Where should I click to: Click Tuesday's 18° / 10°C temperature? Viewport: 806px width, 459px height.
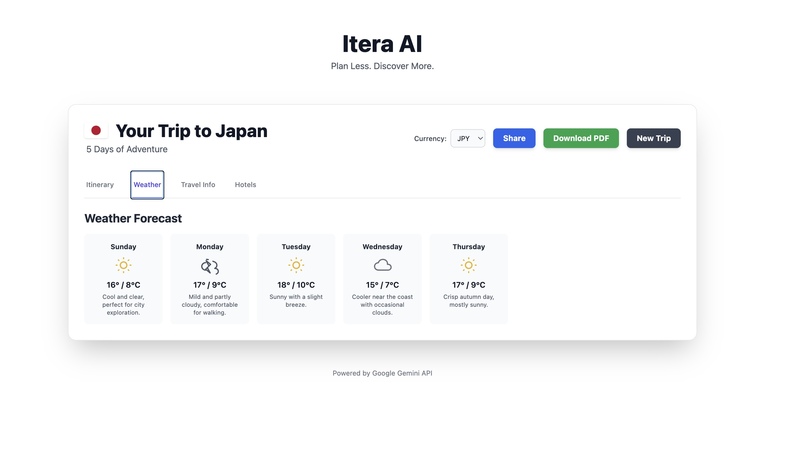pos(296,285)
